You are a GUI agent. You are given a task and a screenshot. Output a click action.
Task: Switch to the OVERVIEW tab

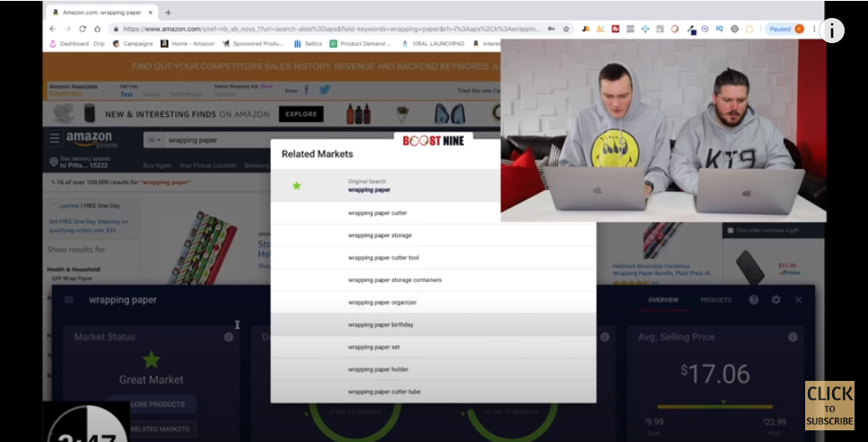pos(663,300)
